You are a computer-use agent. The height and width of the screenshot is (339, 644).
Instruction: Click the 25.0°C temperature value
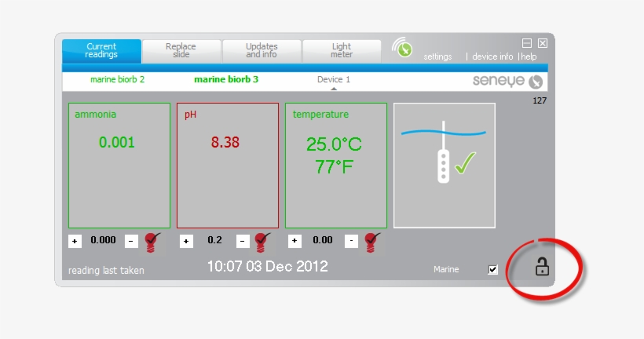pyautogui.click(x=334, y=144)
